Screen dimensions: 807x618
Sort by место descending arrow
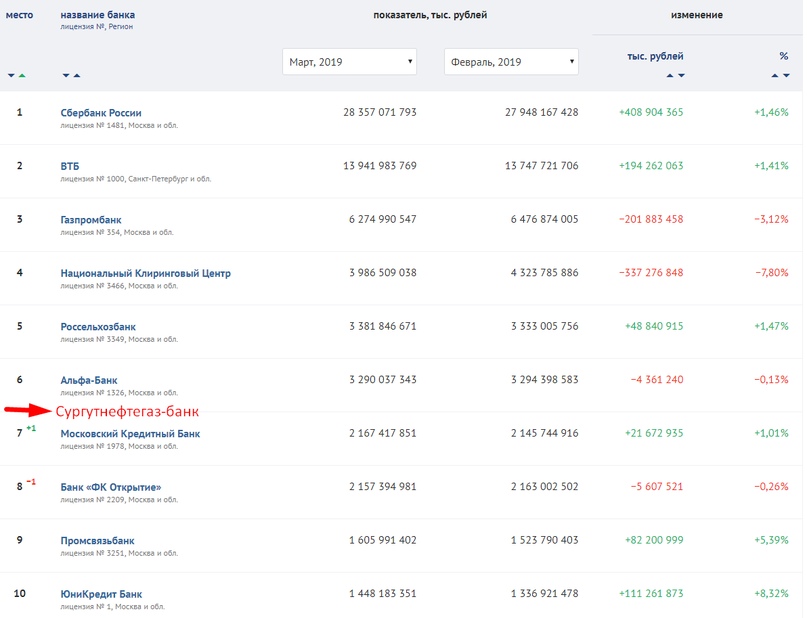click(x=11, y=76)
